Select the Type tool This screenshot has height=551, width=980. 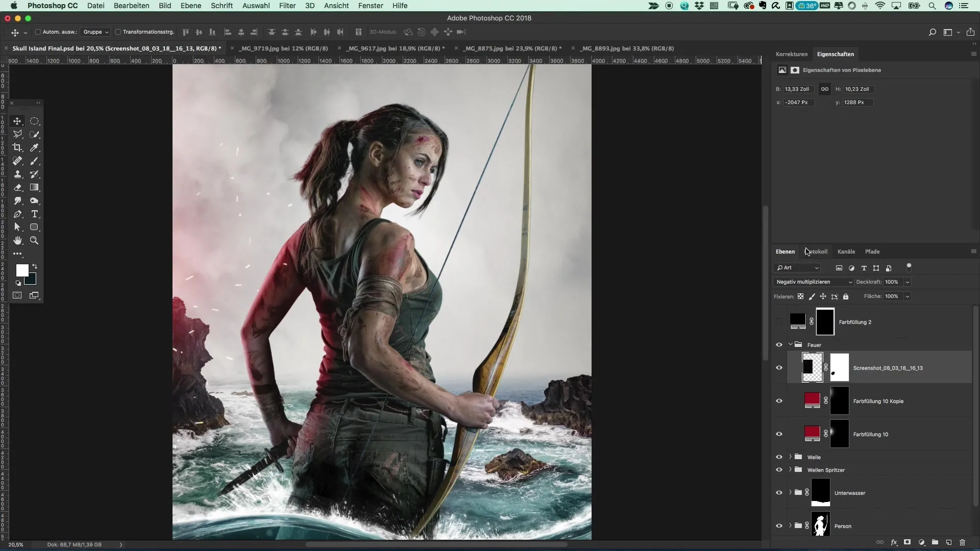pos(34,214)
